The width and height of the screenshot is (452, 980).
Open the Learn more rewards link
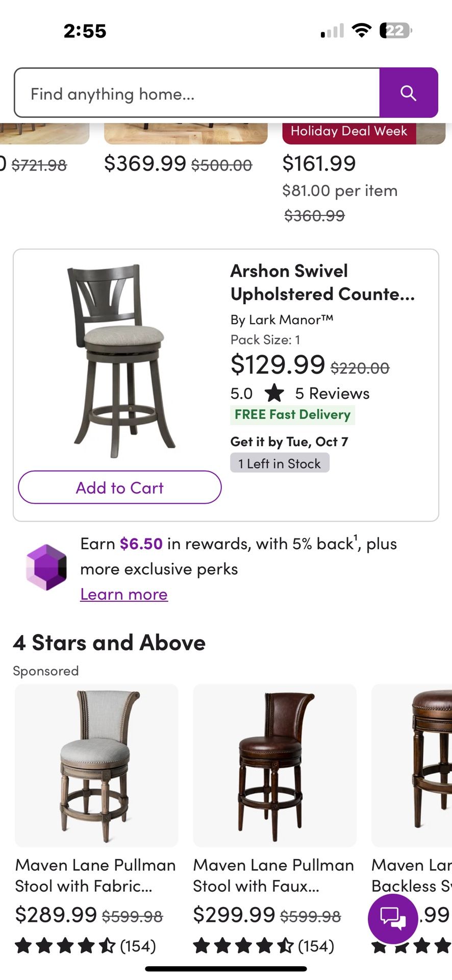pyautogui.click(x=124, y=594)
